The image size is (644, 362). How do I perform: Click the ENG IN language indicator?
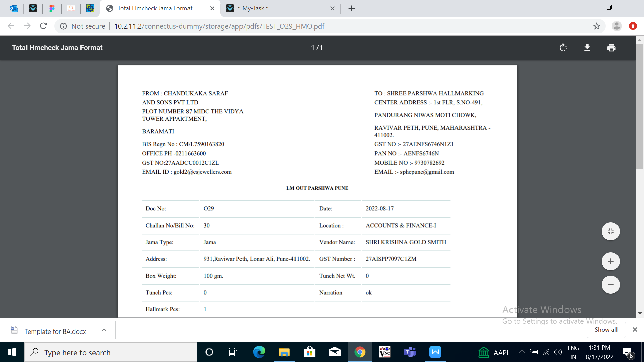[573, 352]
